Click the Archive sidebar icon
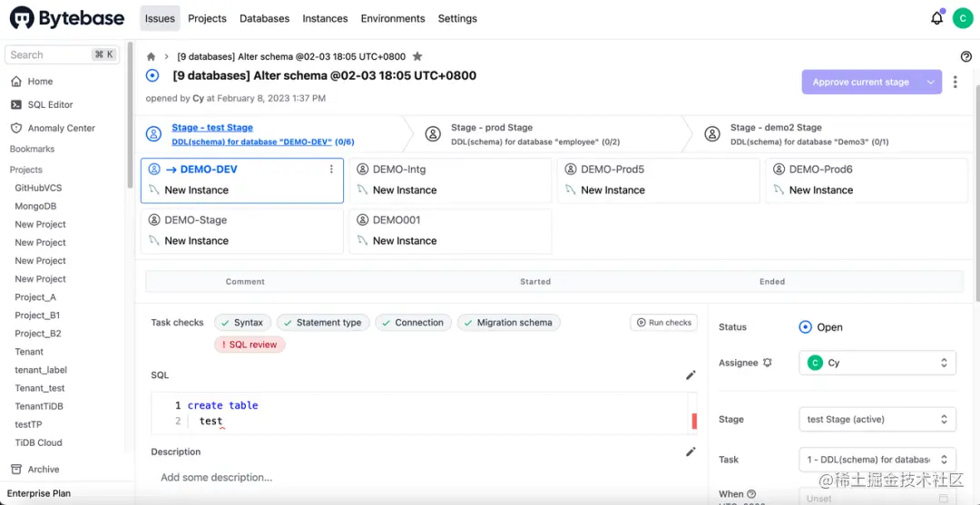The width and height of the screenshot is (980, 505). pyautogui.click(x=16, y=470)
